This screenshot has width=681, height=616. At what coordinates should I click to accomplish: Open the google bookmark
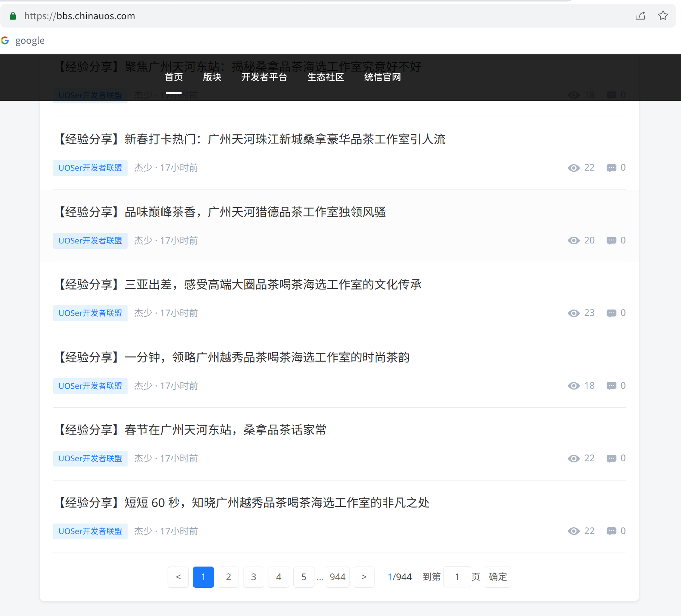(x=23, y=40)
